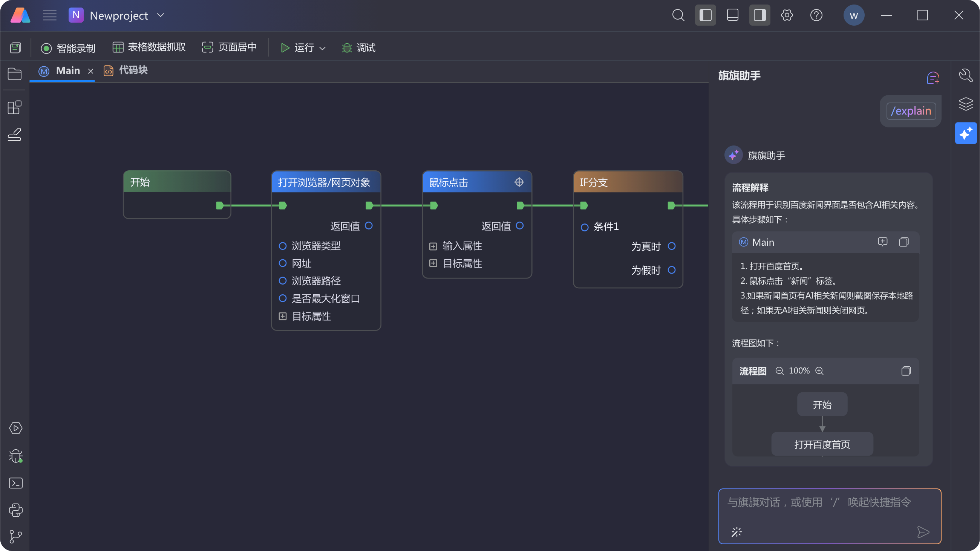Click the git branch icon in sidebar

(x=15, y=537)
